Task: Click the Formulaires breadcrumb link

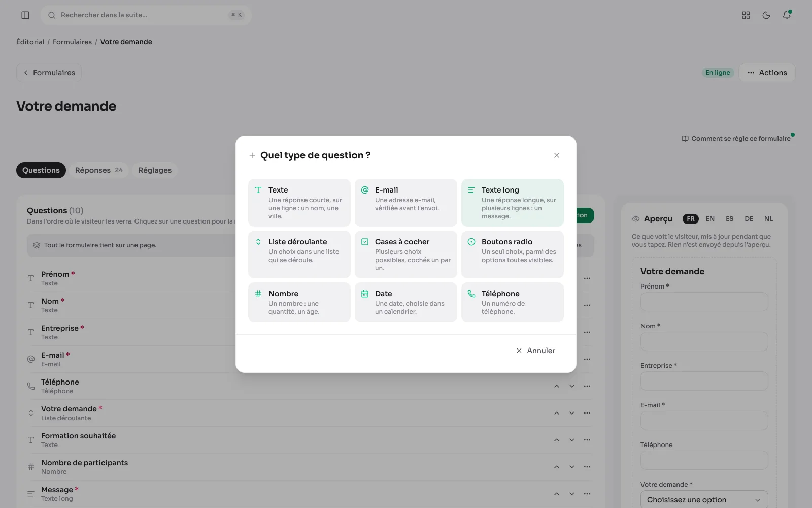Action: pyautogui.click(x=72, y=42)
